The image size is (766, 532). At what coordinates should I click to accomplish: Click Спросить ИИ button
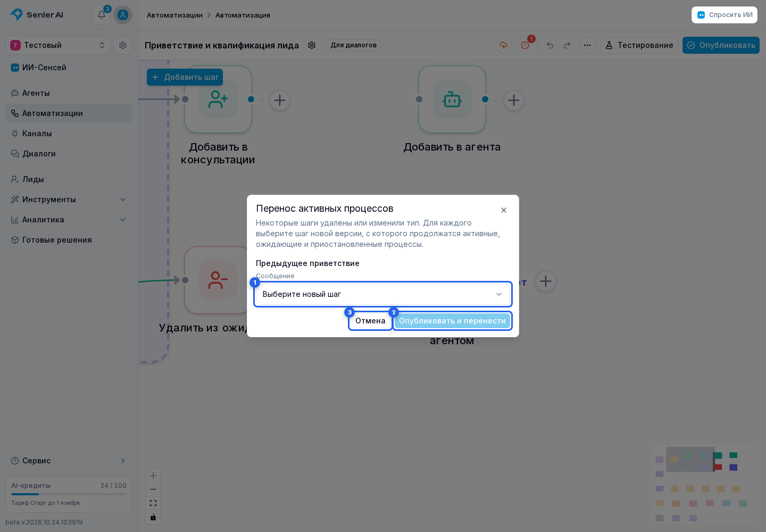click(725, 15)
